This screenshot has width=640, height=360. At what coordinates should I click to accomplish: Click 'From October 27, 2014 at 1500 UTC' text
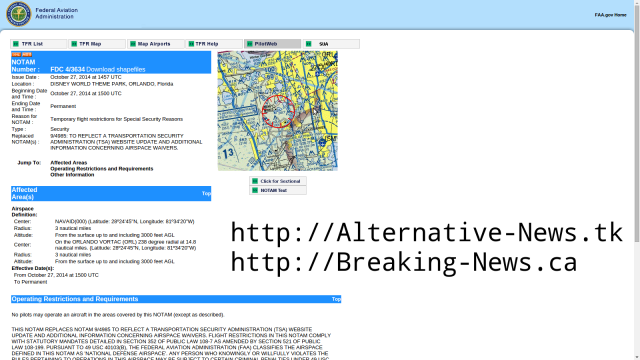[56, 275]
